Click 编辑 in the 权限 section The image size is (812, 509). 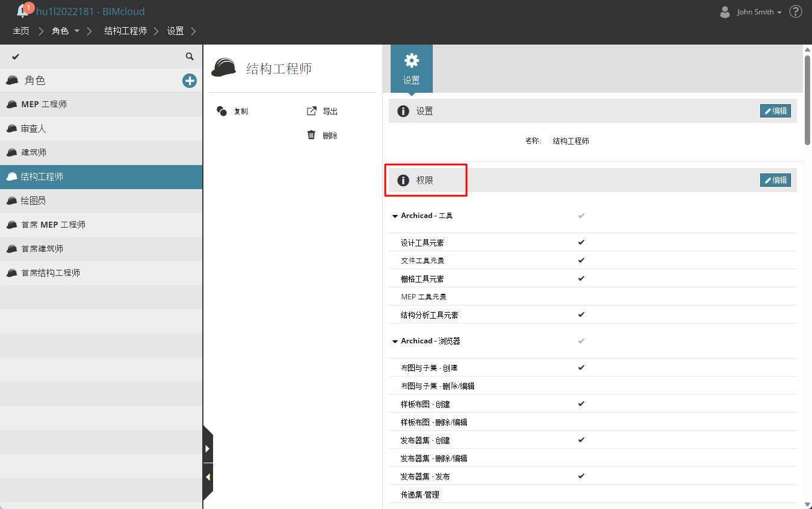775,180
